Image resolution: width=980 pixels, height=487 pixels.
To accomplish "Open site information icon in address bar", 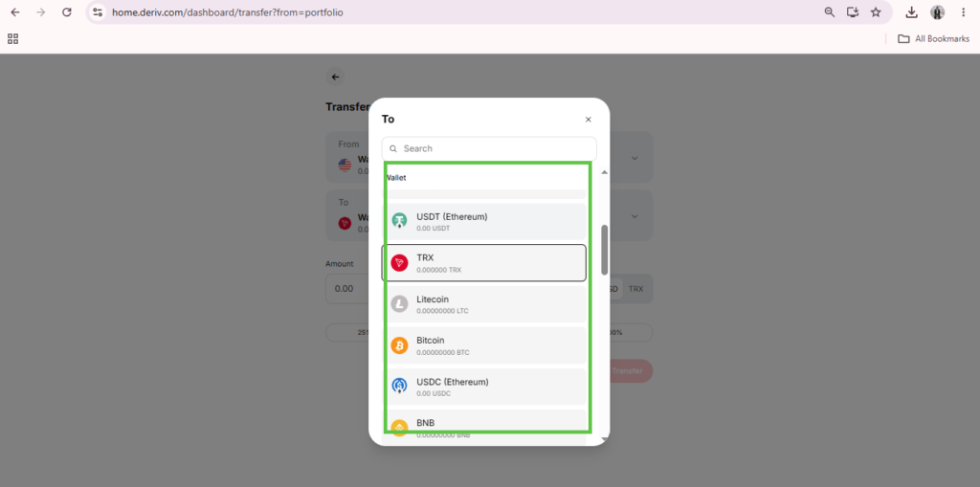I will point(97,11).
